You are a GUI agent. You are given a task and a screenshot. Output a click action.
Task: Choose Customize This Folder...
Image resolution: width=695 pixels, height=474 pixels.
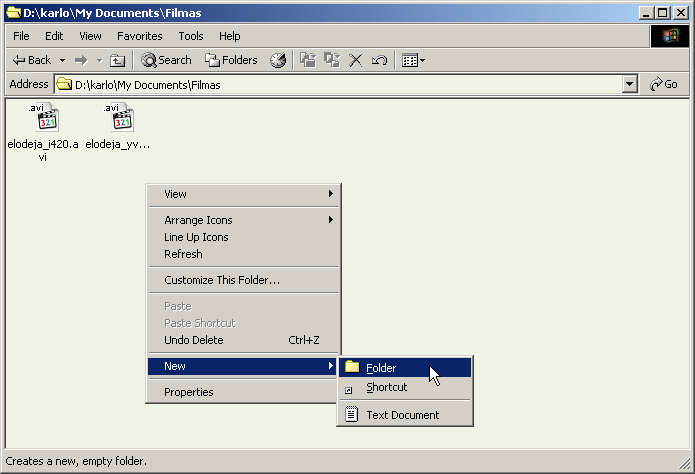243,280
